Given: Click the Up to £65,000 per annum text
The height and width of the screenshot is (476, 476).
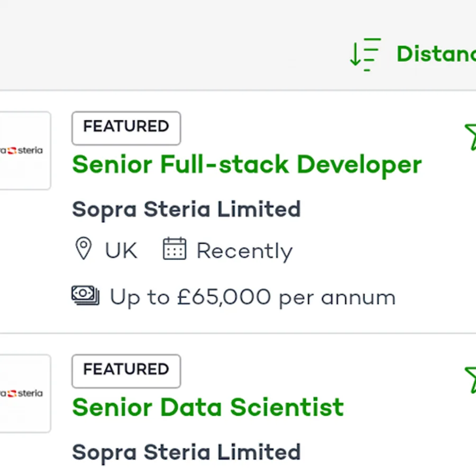Looking at the screenshot, I should pyautogui.click(x=252, y=298).
